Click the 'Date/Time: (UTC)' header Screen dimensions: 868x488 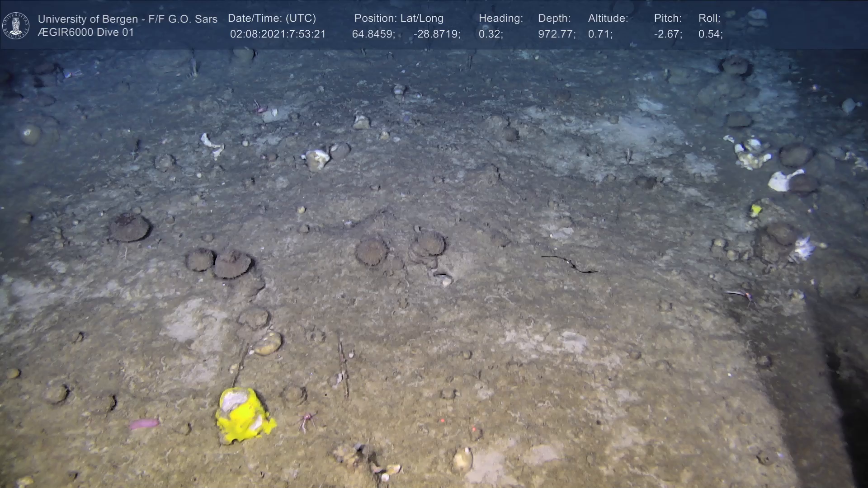tap(272, 19)
